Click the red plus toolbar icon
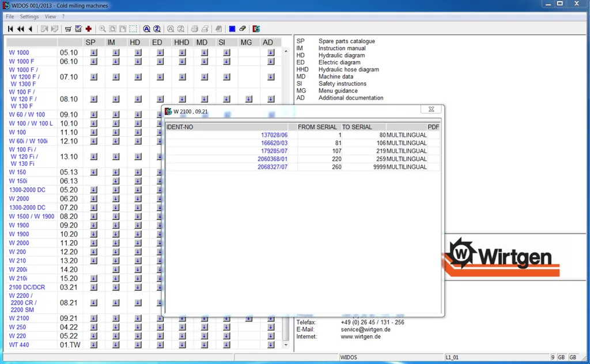This screenshot has height=364, width=590. [x=88, y=29]
